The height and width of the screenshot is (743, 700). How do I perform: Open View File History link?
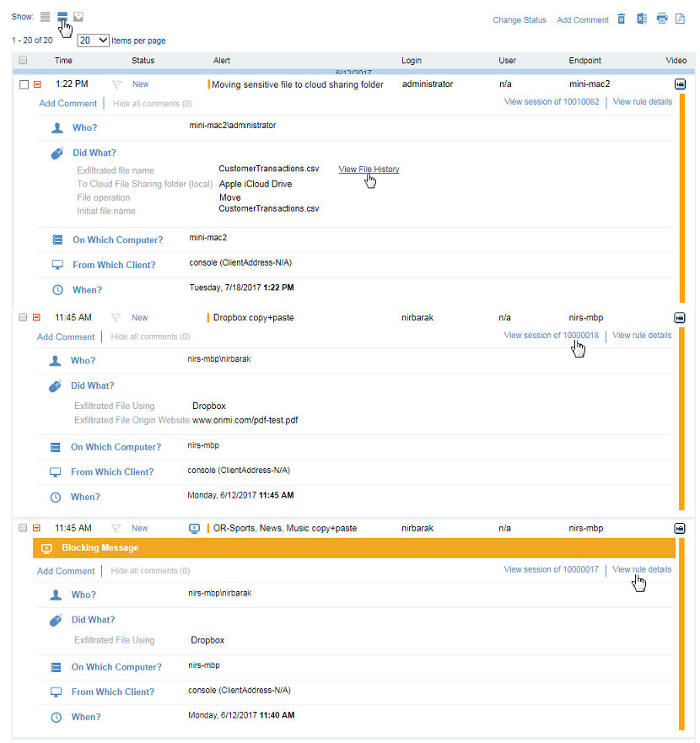click(369, 170)
